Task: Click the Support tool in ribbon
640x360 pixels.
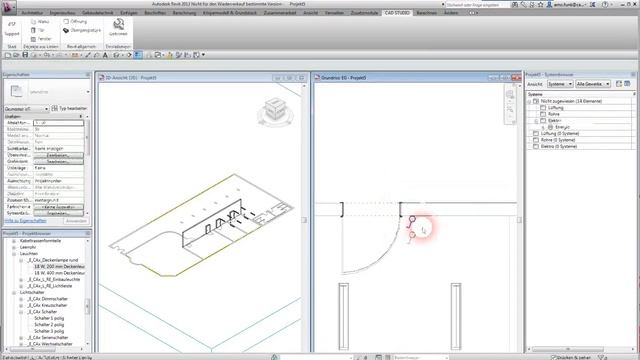Action: [11, 29]
